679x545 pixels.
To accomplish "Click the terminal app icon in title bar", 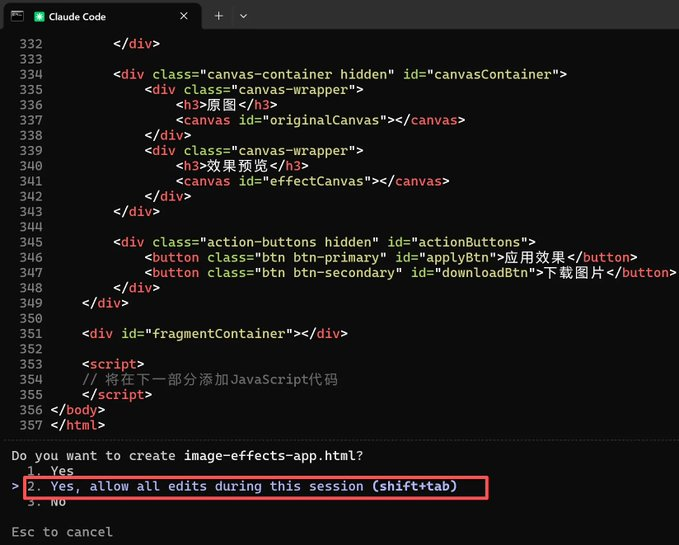I will [x=17, y=16].
